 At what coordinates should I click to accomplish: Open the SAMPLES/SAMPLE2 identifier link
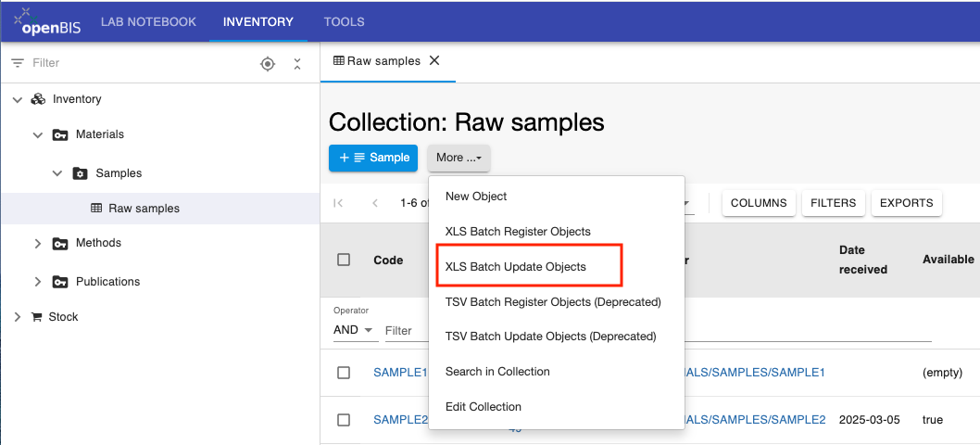[x=756, y=420]
